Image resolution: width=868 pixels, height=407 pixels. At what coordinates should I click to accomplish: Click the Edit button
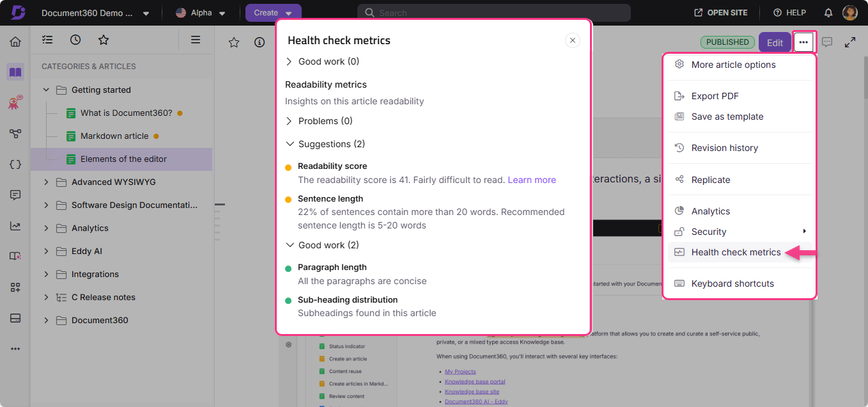[x=775, y=42]
